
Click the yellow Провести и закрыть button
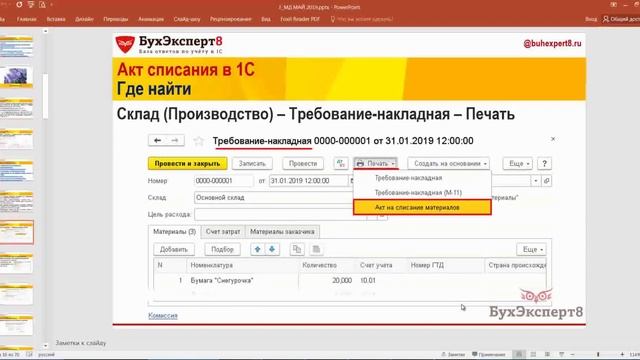point(187,164)
